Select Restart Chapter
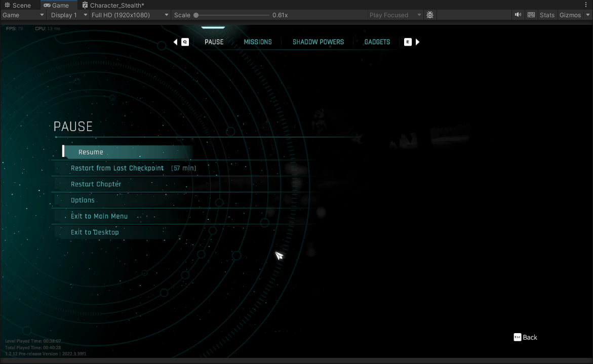 pyautogui.click(x=96, y=184)
